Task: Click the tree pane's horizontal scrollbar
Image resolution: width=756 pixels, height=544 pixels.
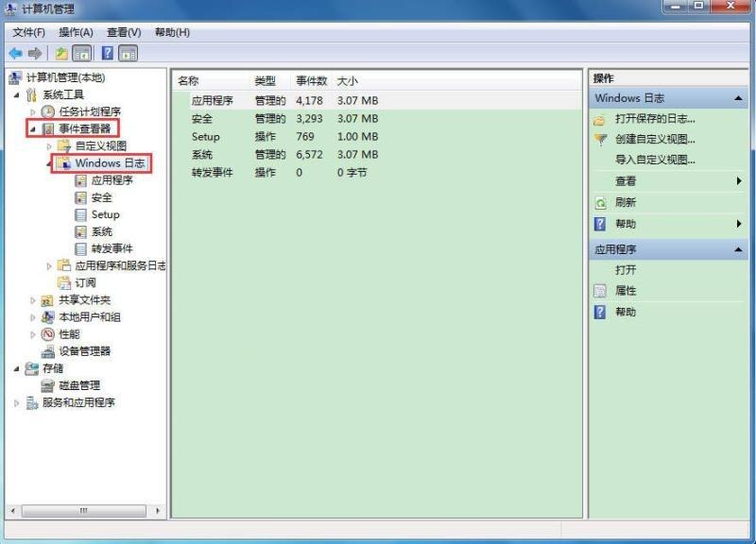Action: point(85,510)
